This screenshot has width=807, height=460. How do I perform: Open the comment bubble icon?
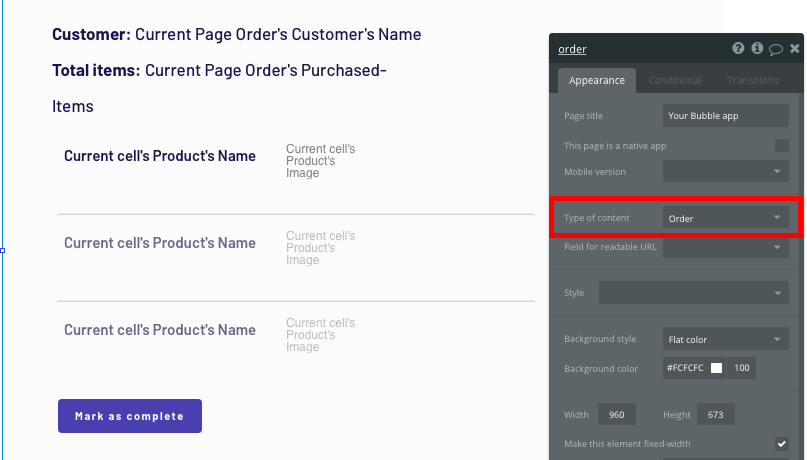pos(776,49)
